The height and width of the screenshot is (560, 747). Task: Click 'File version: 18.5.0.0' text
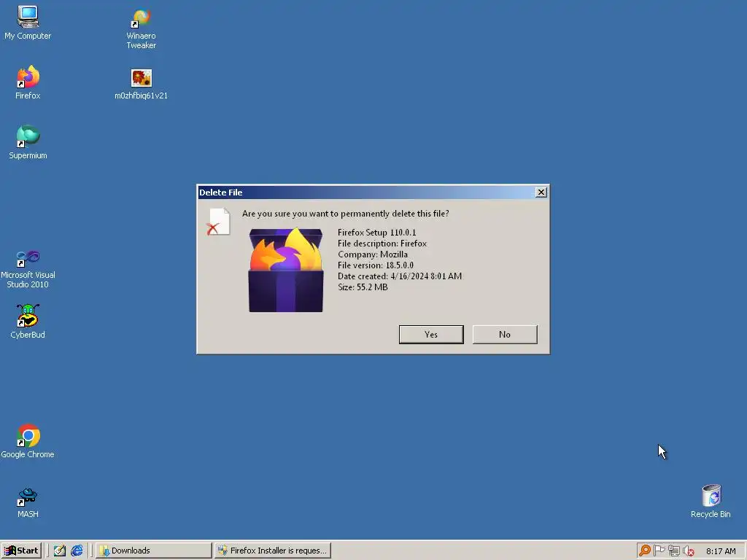click(376, 265)
